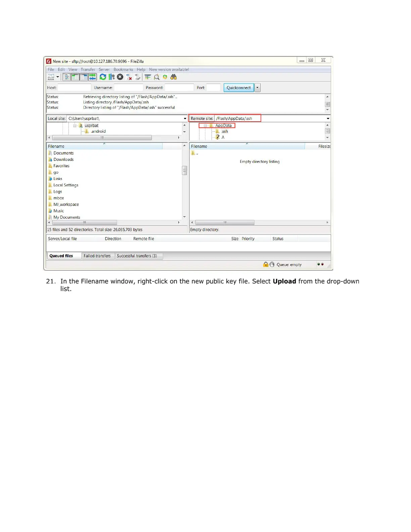This screenshot has width=411, height=532.
Task: Cancel the current operation
Action: (x=120, y=77)
